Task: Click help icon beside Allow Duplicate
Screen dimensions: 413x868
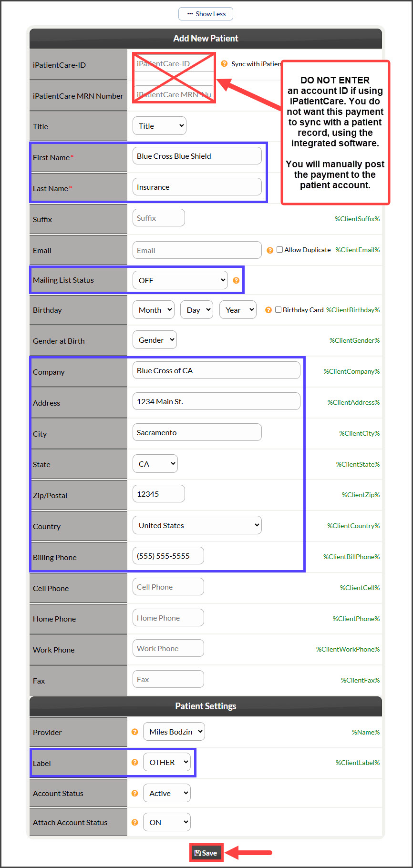Action: click(270, 250)
